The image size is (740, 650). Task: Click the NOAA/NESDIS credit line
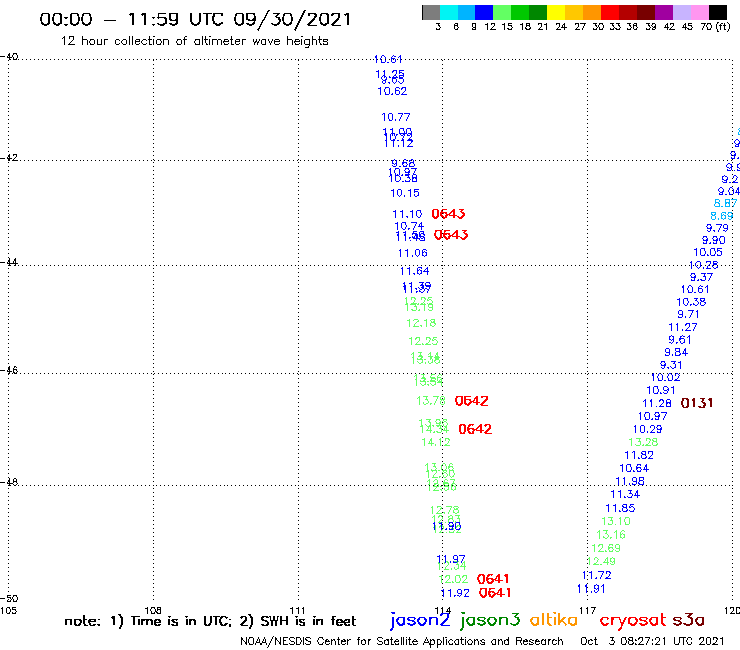click(x=402, y=641)
